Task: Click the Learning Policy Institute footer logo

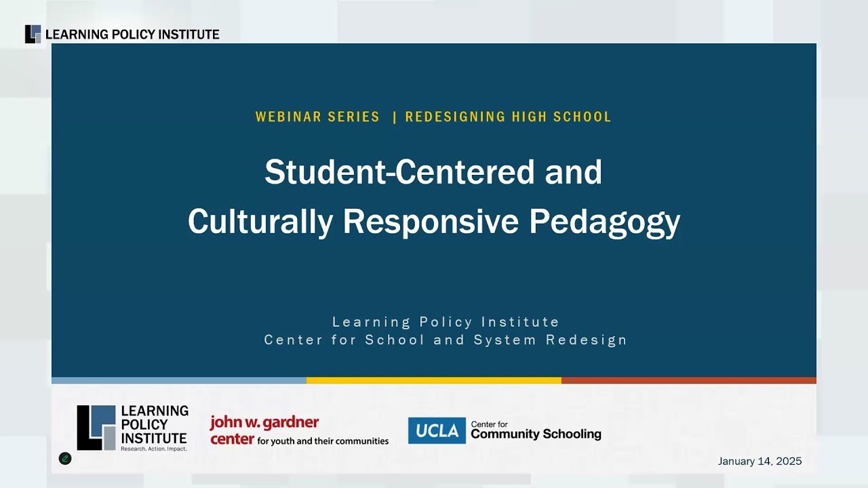Action: 132,428
